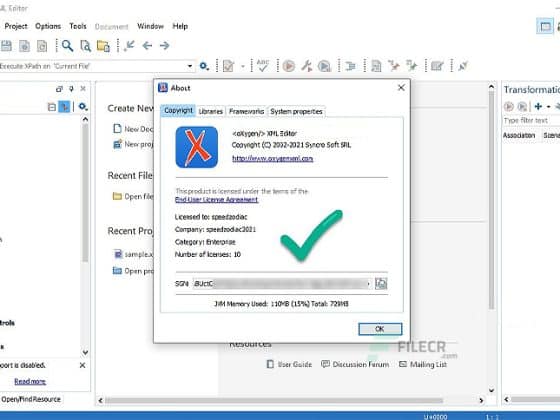
Task: Click the plus icon in the Transformation panel
Action: pos(538,106)
